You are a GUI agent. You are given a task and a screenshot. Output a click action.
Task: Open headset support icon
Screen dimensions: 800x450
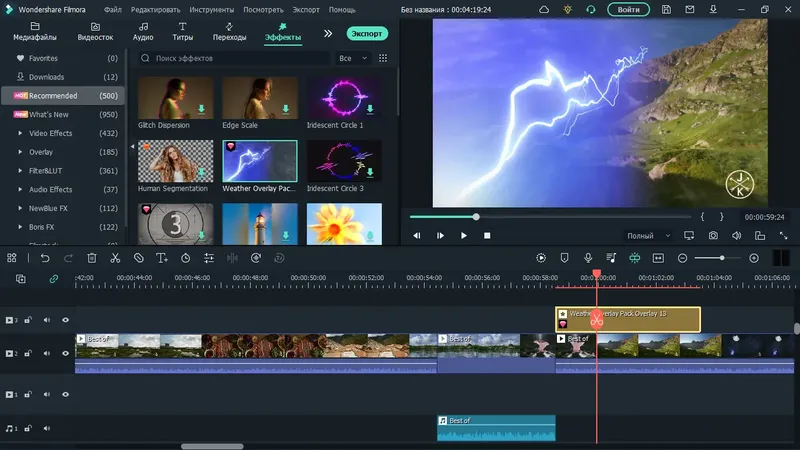[591, 9]
